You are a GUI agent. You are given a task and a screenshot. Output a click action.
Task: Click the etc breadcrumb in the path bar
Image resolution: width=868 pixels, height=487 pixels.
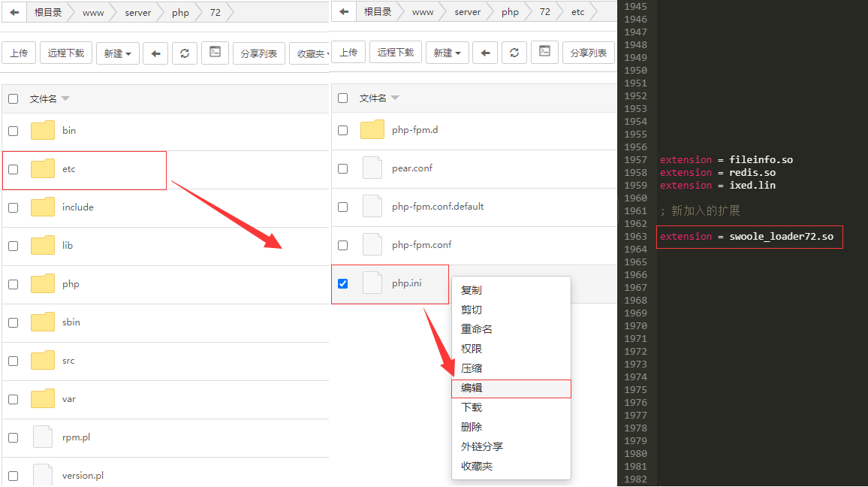coord(577,12)
